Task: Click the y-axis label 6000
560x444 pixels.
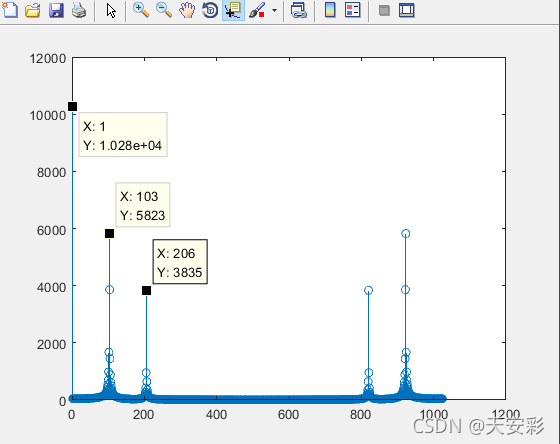Action: [x=51, y=230]
